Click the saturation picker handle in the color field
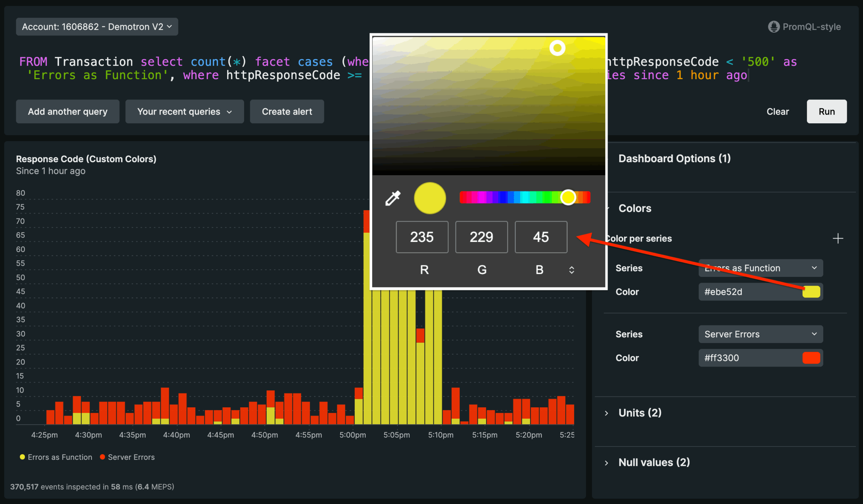 coord(557,48)
